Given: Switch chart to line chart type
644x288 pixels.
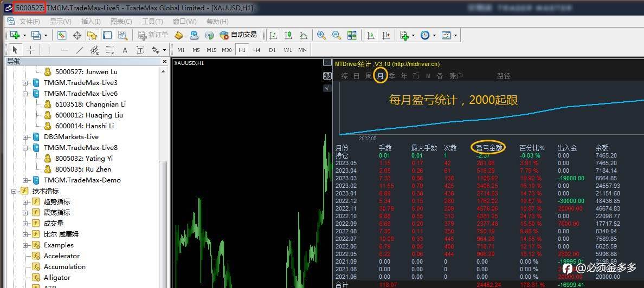Looking at the screenshot, I should (x=304, y=35).
